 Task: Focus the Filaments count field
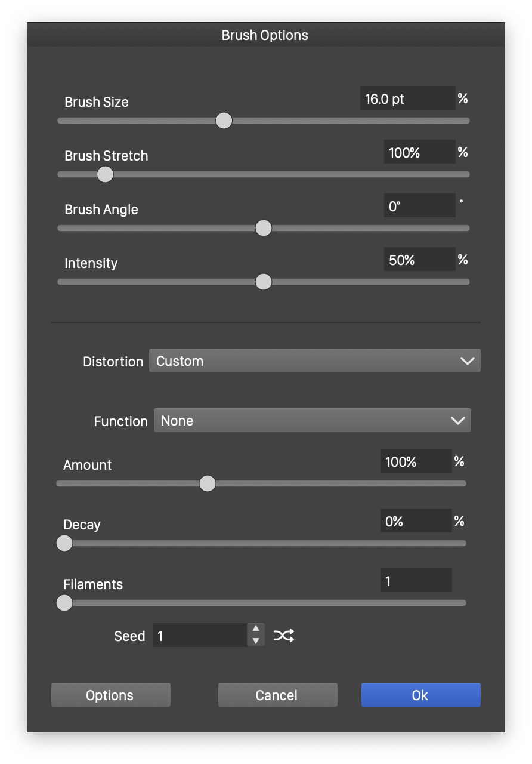tap(416, 581)
